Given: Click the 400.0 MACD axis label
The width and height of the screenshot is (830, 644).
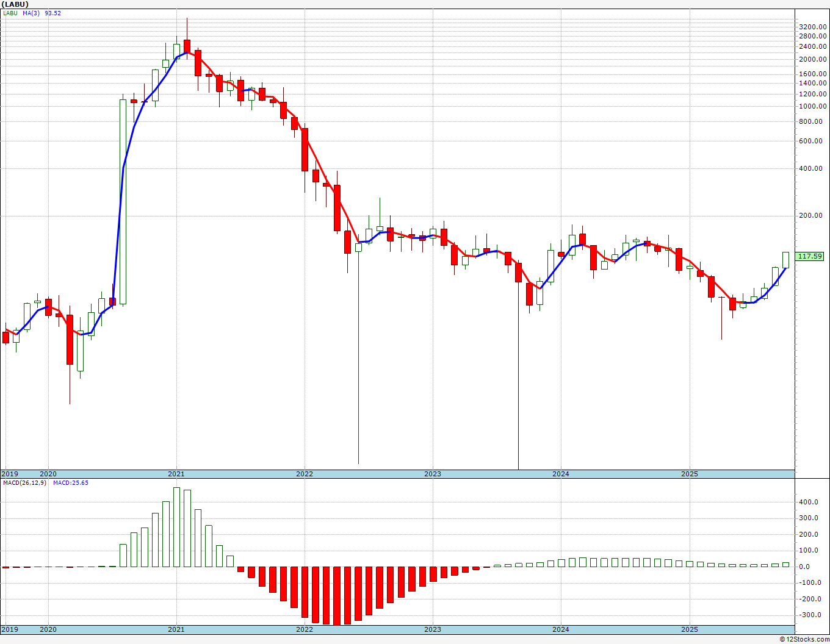Looking at the screenshot, I should click(809, 503).
